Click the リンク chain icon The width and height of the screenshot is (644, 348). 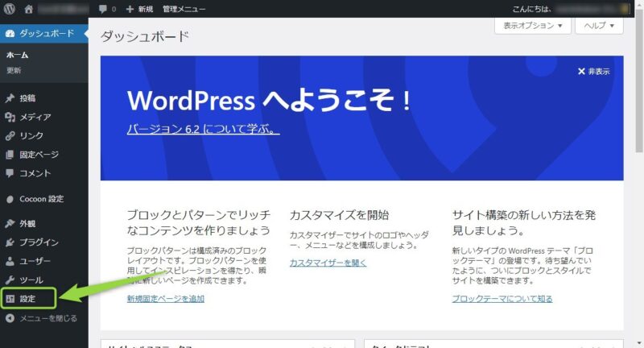pos(10,136)
